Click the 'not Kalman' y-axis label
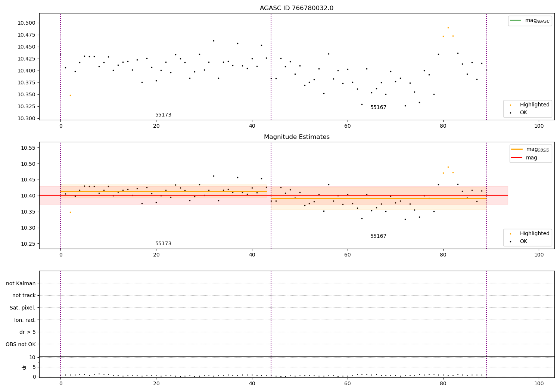 point(21,283)
